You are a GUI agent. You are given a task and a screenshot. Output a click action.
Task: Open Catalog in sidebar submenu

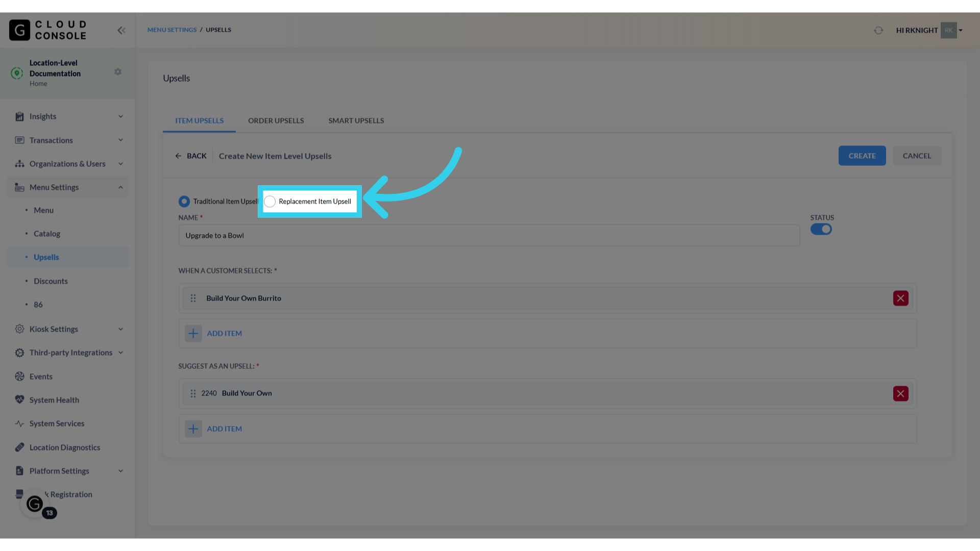pyautogui.click(x=47, y=234)
